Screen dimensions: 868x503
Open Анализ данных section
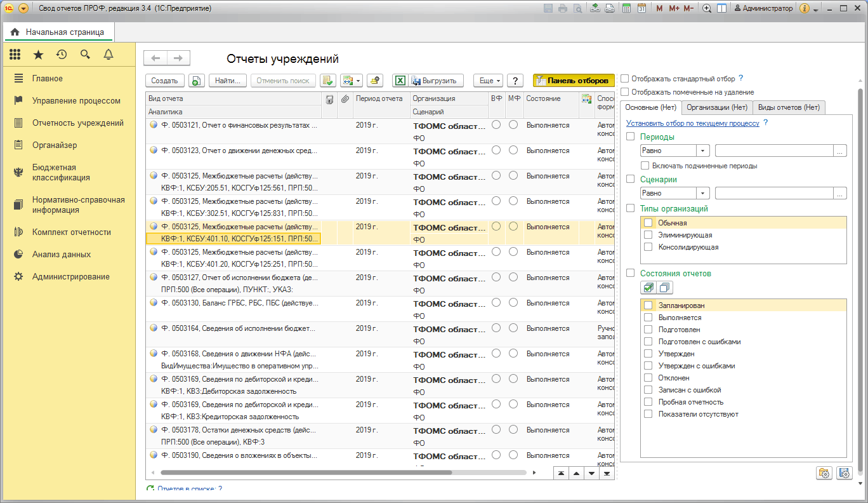pos(62,255)
